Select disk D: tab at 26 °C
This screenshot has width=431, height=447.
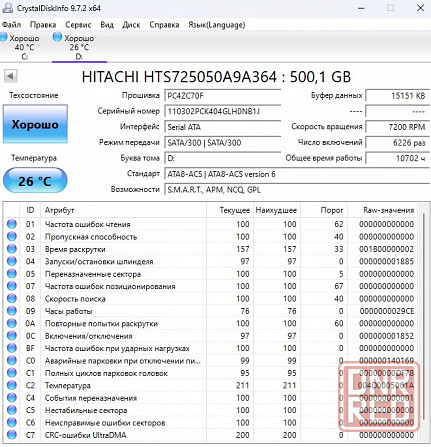click(x=79, y=47)
